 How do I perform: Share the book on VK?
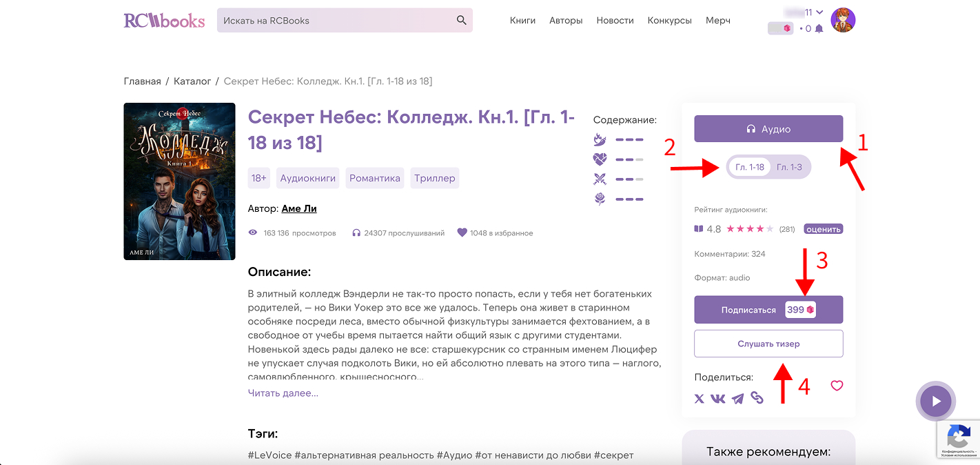[x=718, y=399]
